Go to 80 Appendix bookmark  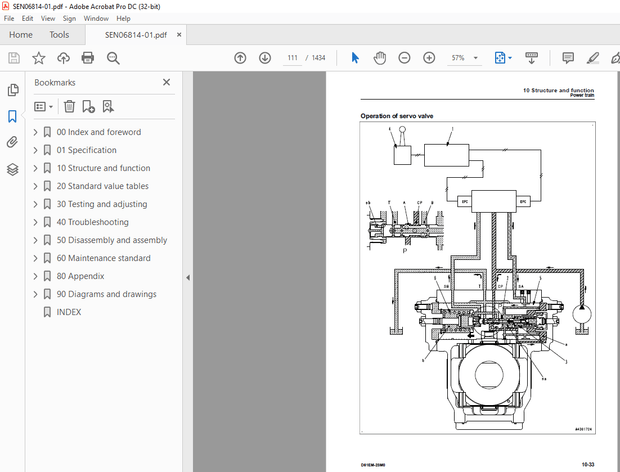pyautogui.click(x=80, y=276)
